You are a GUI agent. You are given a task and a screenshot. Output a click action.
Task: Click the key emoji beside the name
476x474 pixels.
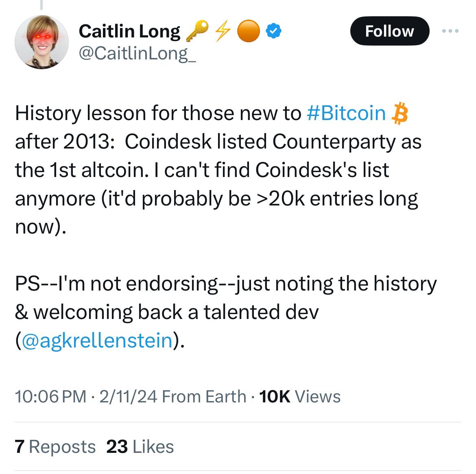197,31
